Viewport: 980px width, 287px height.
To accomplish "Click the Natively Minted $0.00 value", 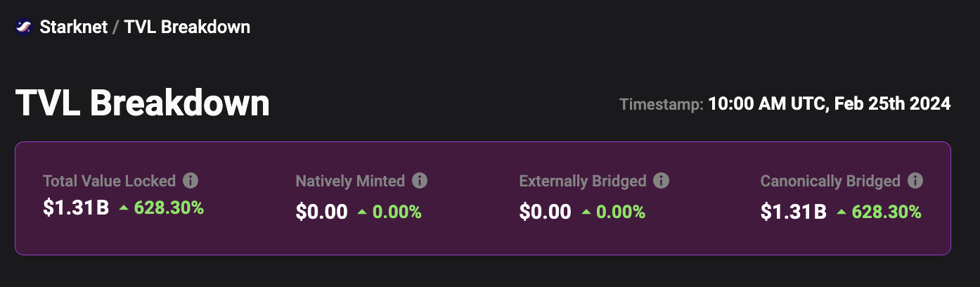I will point(321,212).
